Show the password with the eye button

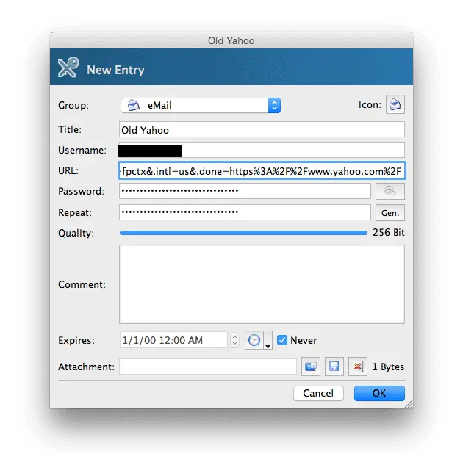[390, 191]
